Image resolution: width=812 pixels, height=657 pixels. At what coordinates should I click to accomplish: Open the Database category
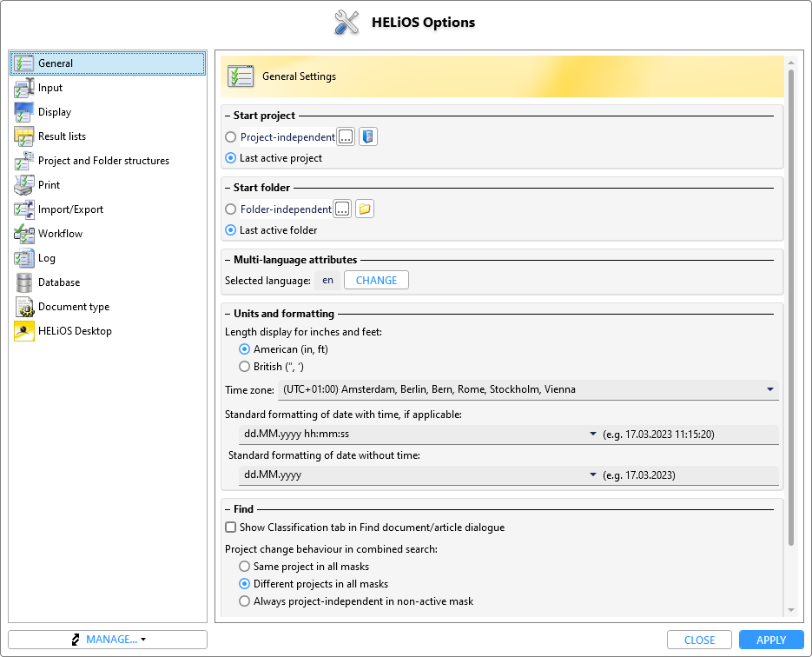tap(108, 282)
